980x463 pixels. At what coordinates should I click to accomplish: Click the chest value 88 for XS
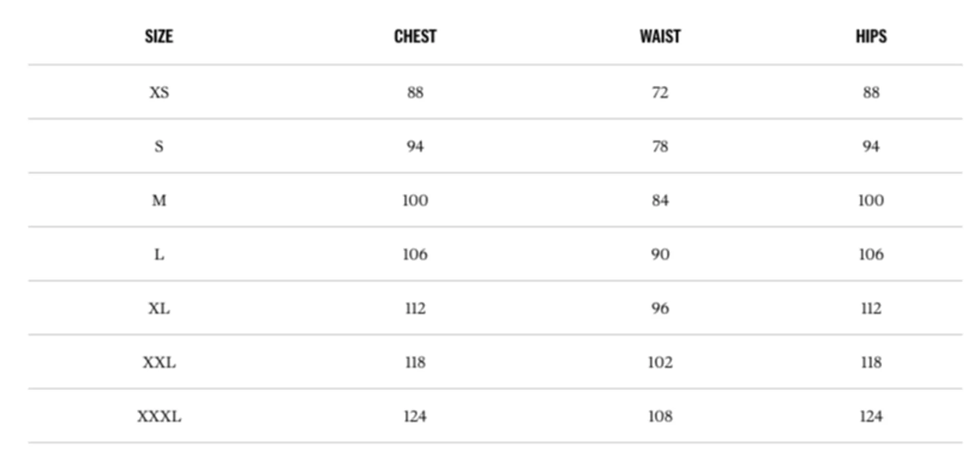[415, 92]
